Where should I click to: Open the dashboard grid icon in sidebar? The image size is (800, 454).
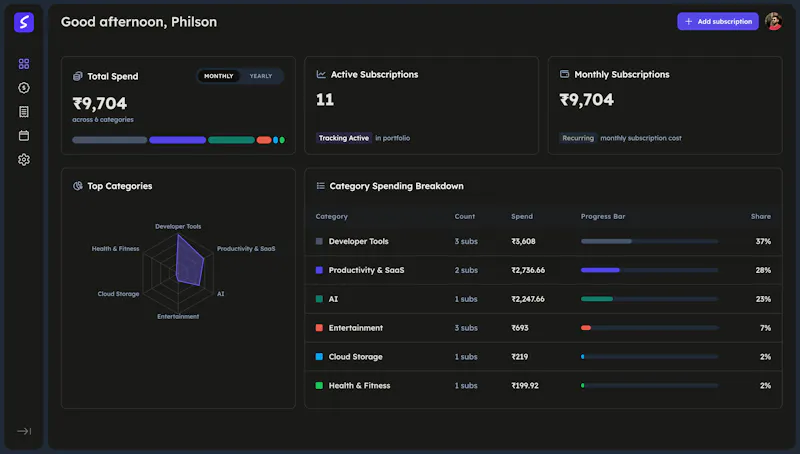click(x=23, y=64)
